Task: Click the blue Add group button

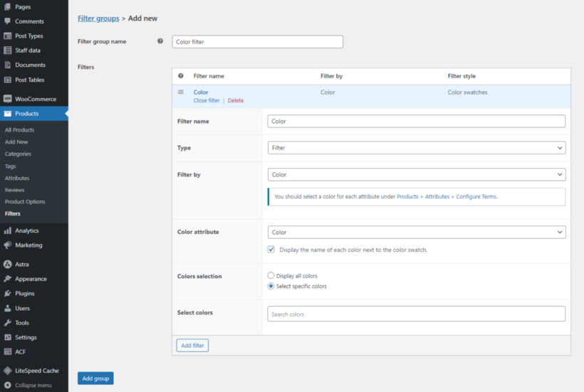Action: (x=95, y=378)
